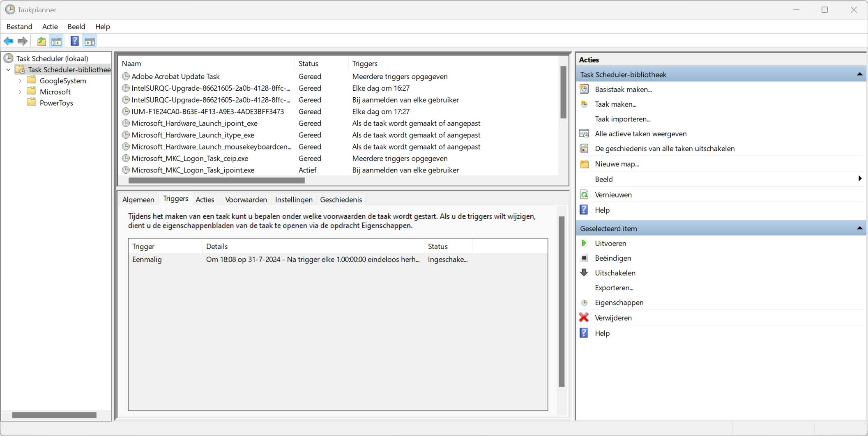Viewport: 868px width, 436px height.
Task: Sort tasks by the Triggers column header
Action: pos(454,63)
